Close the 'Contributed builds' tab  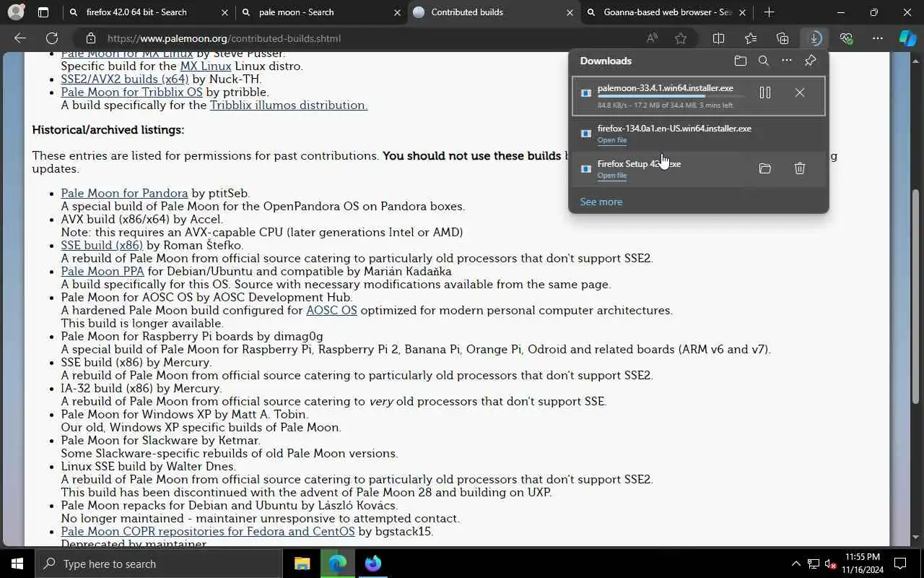(570, 12)
